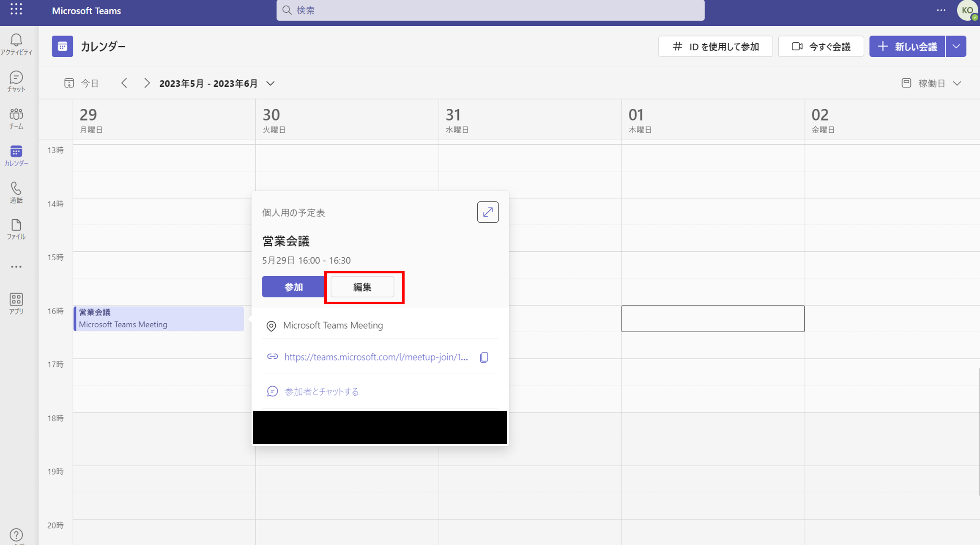The image size is (980, 545).
Task: Click the 5月29日 16:00 - 16:30 time text
Action: pyautogui.click(x=307, y=260)
